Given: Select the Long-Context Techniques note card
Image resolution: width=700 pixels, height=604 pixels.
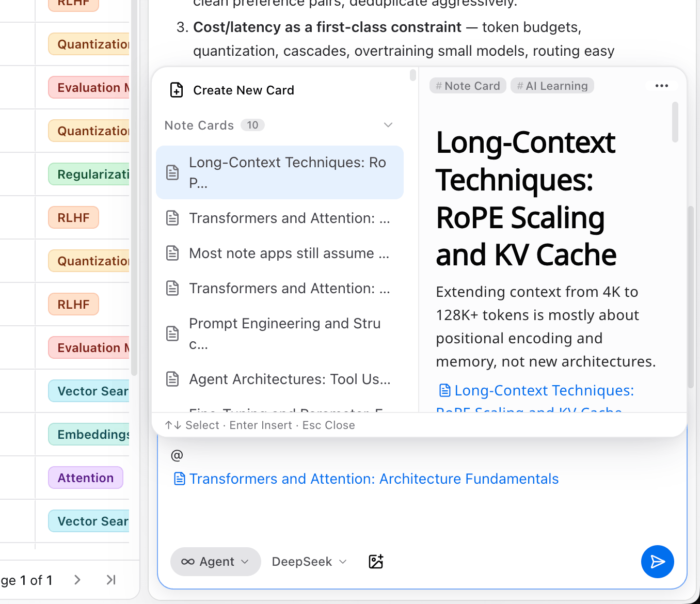Looking at the screenshot, I should click(x=280, y=172).
